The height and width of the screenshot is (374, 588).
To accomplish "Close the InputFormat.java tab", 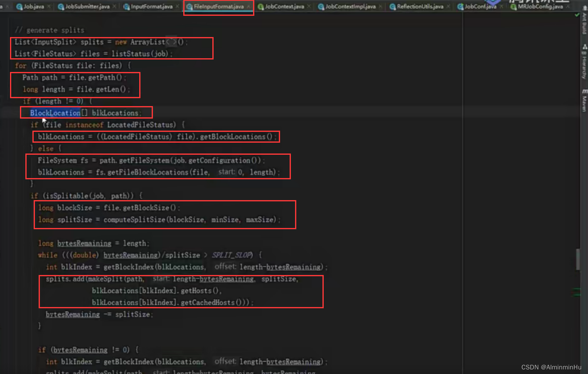I will (x=178, y=7).
